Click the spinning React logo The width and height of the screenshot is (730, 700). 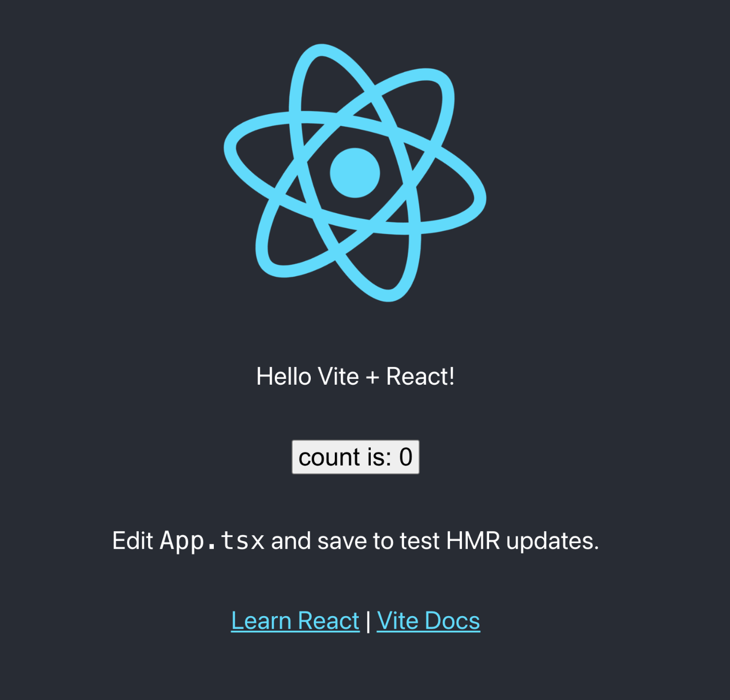tap(355, 173)
